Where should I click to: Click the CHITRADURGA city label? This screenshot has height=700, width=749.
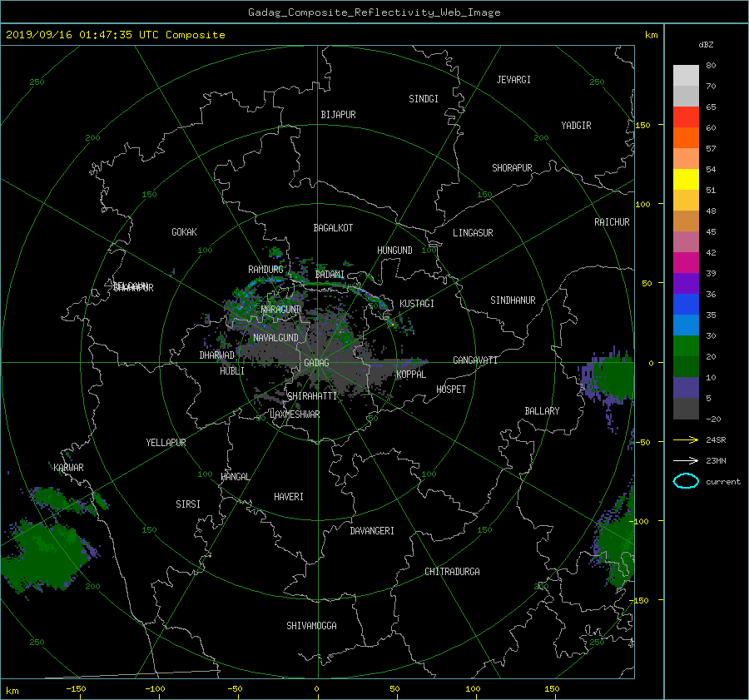point(452,572)
